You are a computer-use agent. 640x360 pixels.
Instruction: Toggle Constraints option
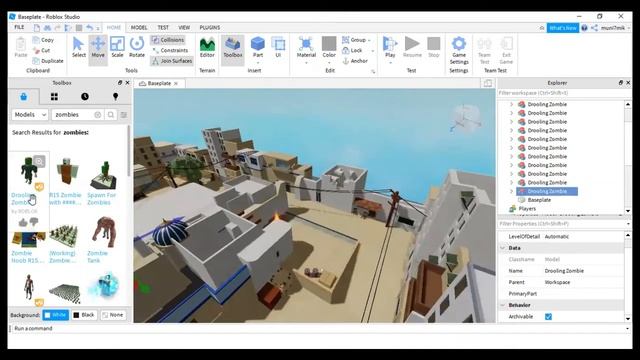point(170,50)
